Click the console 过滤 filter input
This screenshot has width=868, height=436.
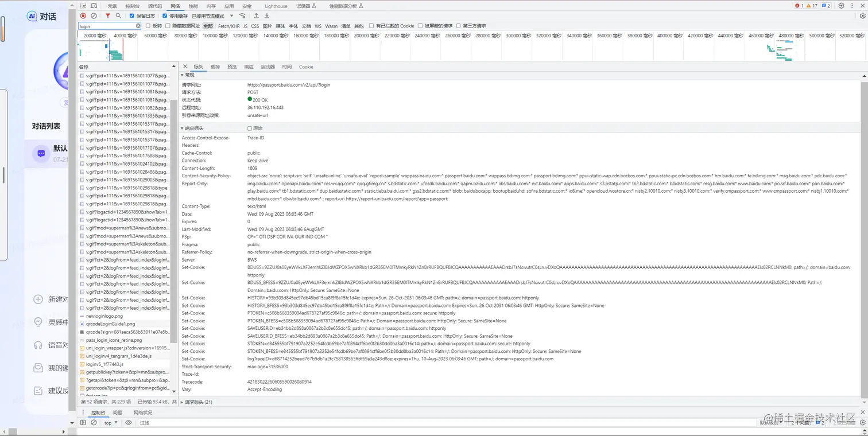pos(448,423)
